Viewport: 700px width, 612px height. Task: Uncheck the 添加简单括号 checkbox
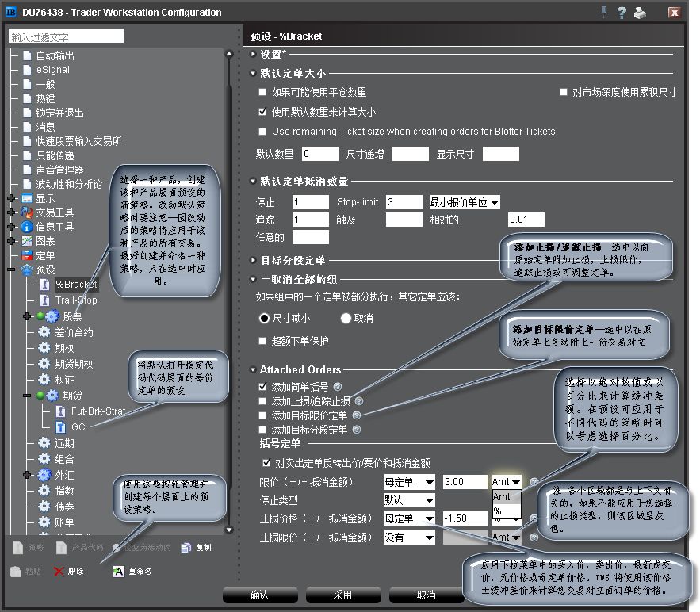coord(262,387)
